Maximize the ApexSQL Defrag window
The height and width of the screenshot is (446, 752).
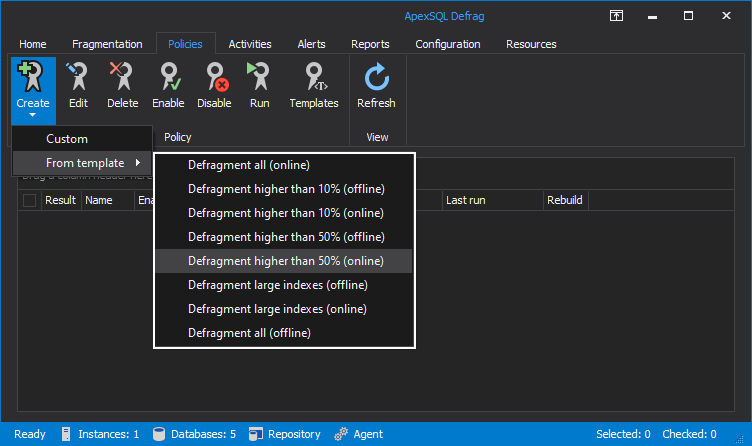[688, 16]
